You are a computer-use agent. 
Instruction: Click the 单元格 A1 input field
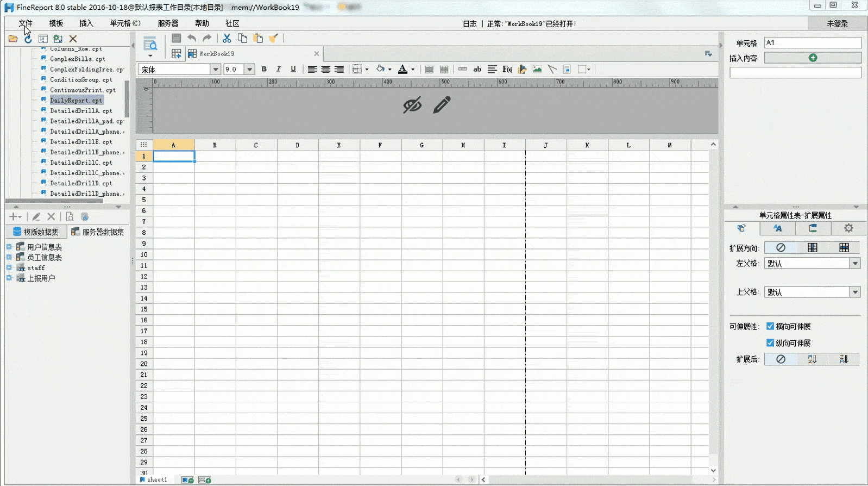click(x=813, y=42)
